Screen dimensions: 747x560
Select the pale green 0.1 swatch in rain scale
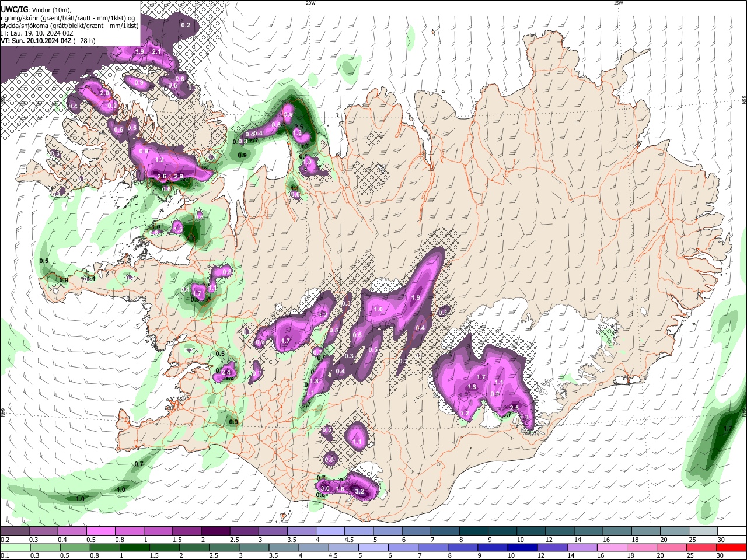pyautogui.click(x=14, y=547)
